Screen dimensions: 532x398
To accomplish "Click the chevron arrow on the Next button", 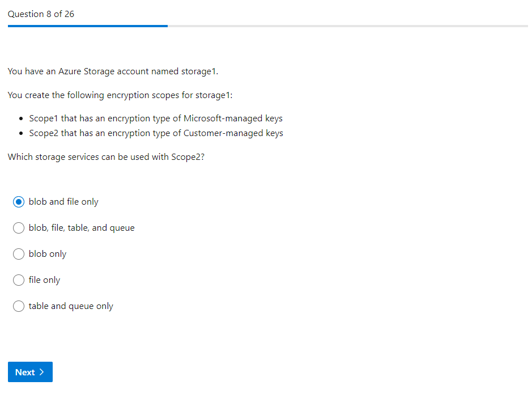I will click(42, 372).
